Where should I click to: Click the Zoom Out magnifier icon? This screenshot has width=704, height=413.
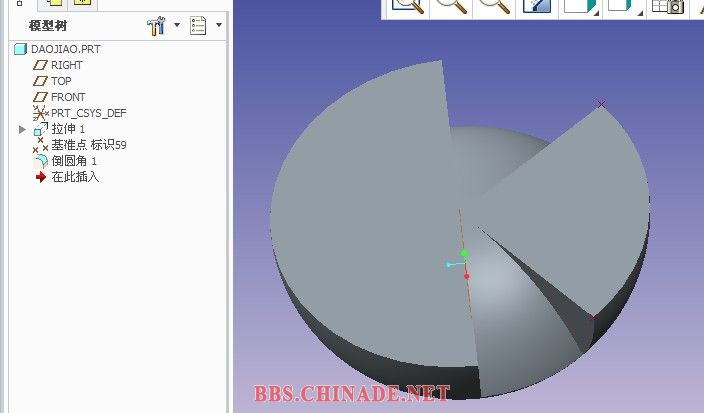(494, 5)
